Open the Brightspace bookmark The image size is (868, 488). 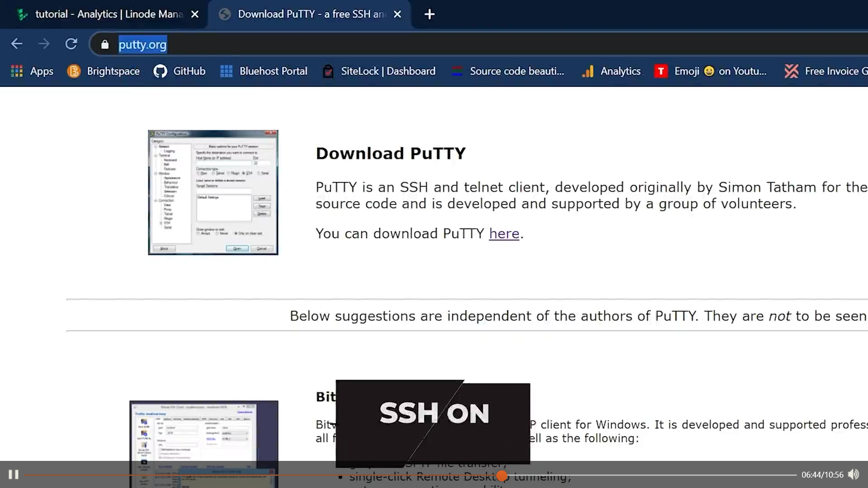click(x=103, y=71)
